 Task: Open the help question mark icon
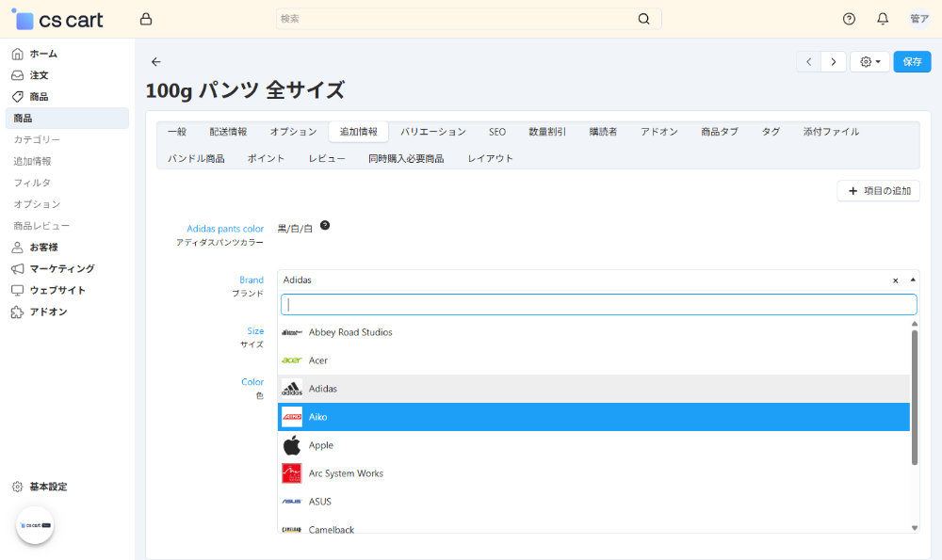(x=848, y=18)
